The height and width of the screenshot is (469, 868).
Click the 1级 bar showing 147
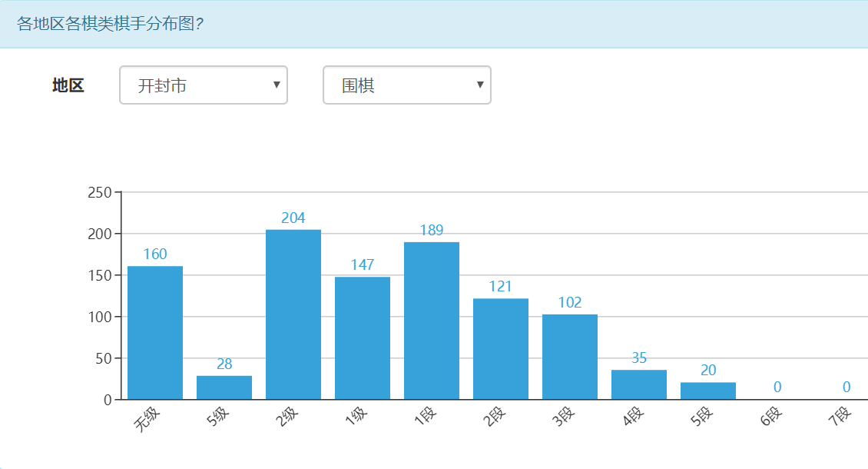click(x=363, y=338)
